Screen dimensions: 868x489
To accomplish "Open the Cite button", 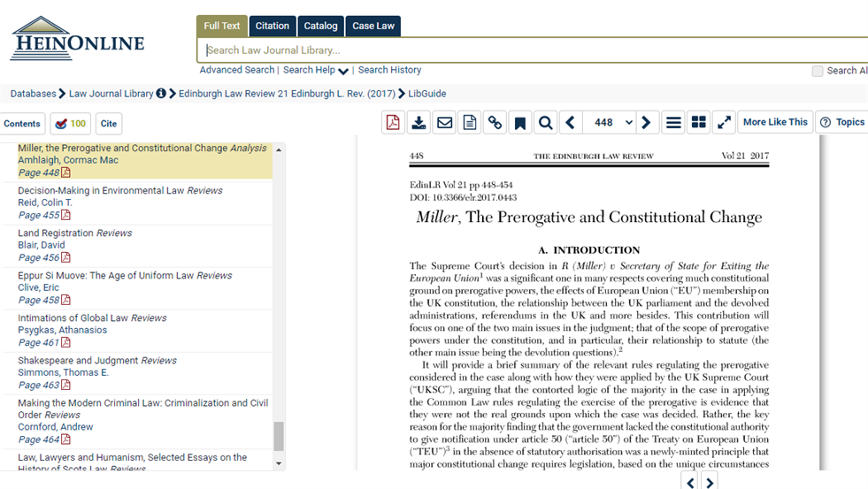I will click(109, 124).
